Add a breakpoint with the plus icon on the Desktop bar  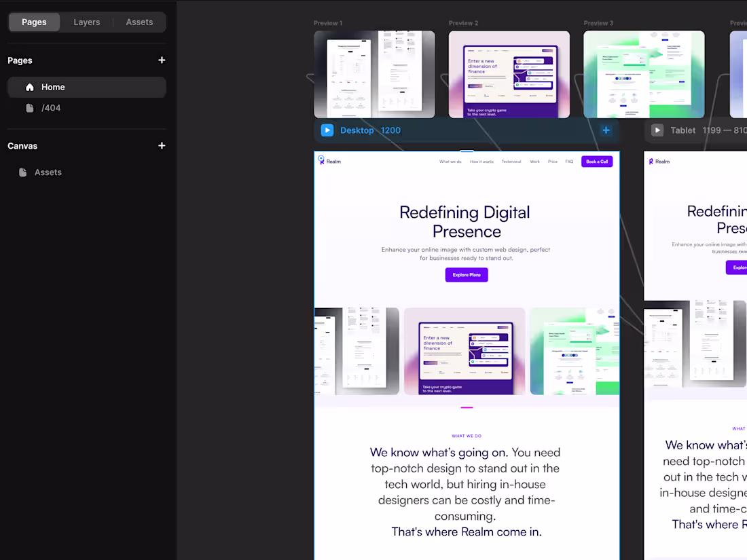pos(606,130)
